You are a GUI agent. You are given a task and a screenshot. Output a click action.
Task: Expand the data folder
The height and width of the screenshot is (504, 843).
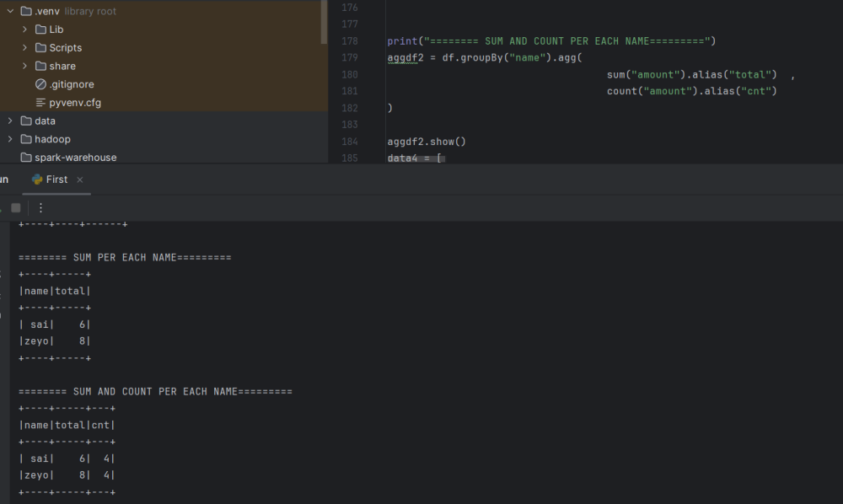(x=10, y=121)
